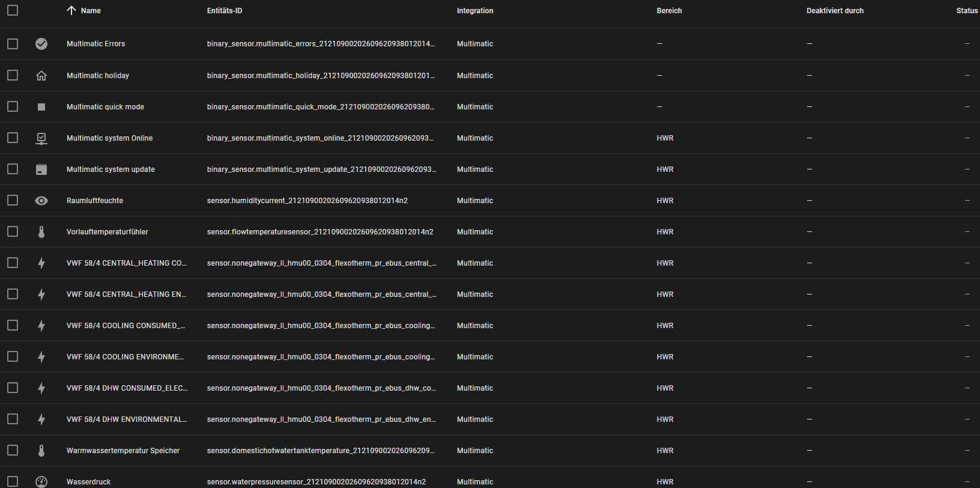Select the VWF 58/4 DHW ENVIRONMENTAL checkbox
Image resolution: width=980 pixels, height=488 pixels.
click(13, 419)
